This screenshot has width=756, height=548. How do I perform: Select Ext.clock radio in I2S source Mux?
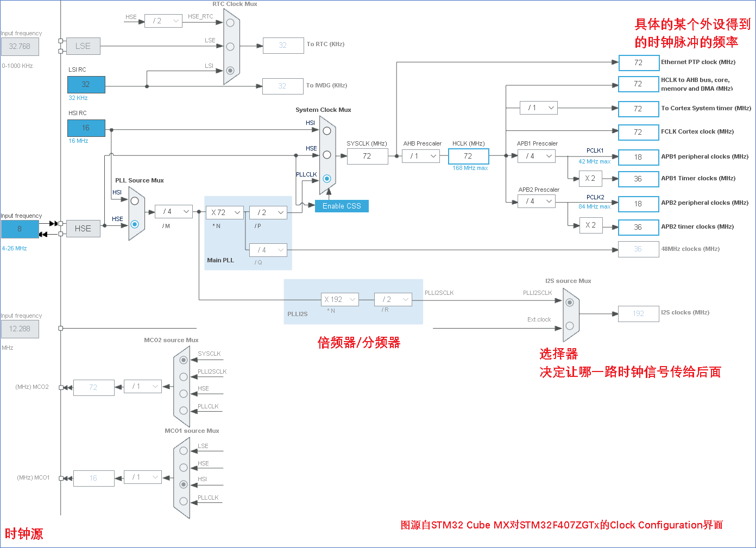[570, 326]
